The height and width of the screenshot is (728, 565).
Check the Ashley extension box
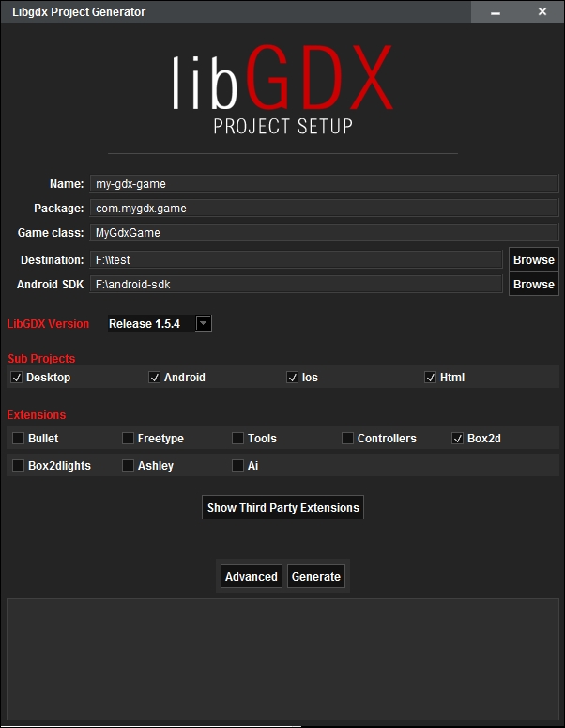click(x=128, y=465)
